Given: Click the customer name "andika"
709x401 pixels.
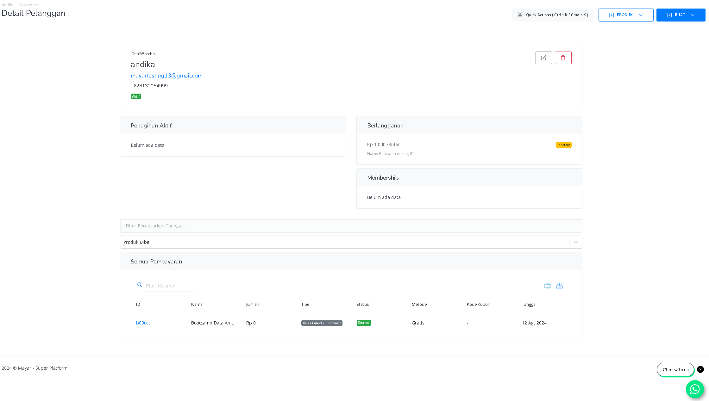Looking at the screenshot, I should 143,64.
